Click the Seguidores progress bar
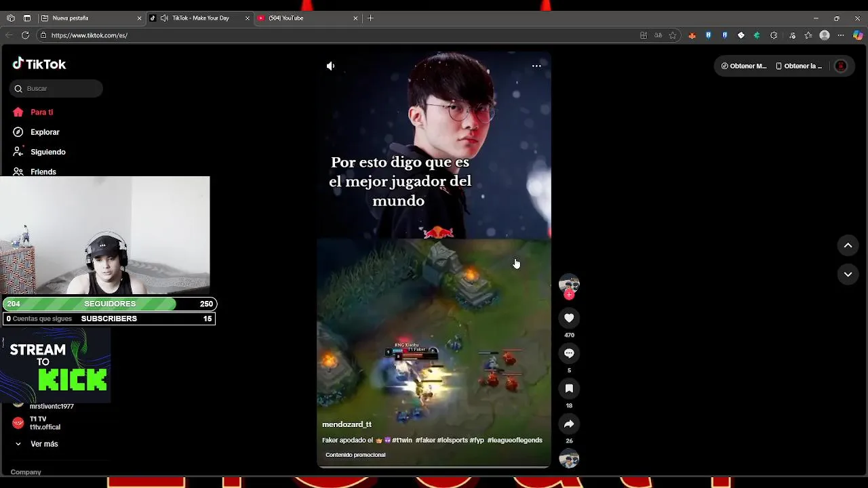Viewport: 868px width, 488px height. pos(109,304)
